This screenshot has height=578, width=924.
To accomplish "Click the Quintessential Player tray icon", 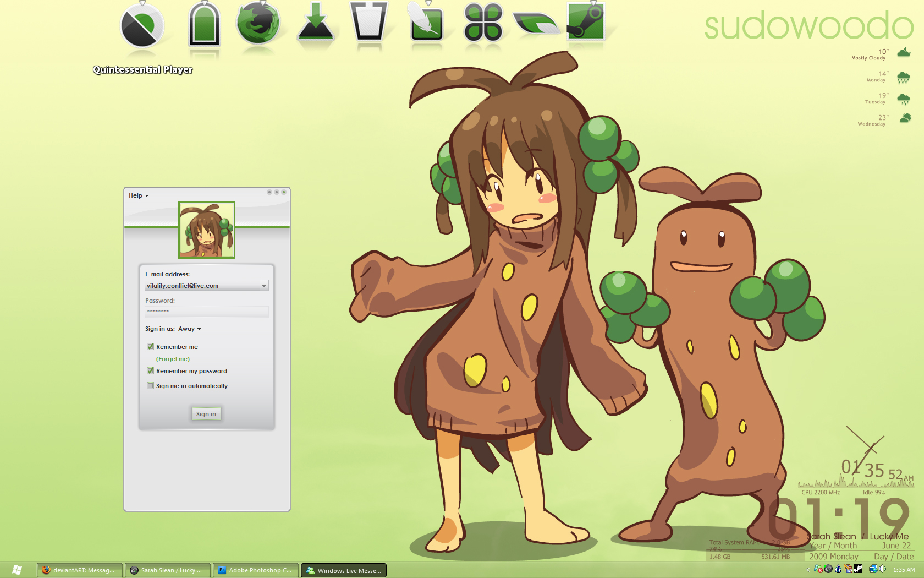I will (828, 569).
